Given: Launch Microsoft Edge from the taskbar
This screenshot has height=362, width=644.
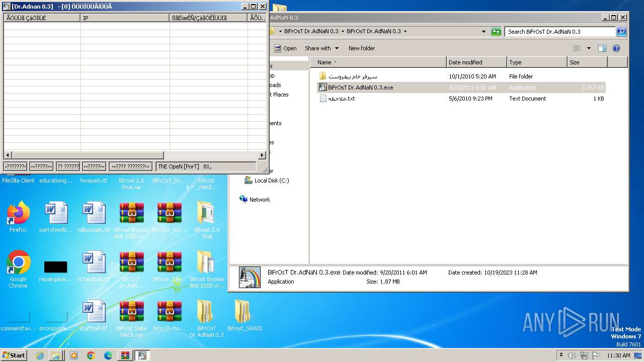Looking at the screenshot, I should click(x=108, y=355).
